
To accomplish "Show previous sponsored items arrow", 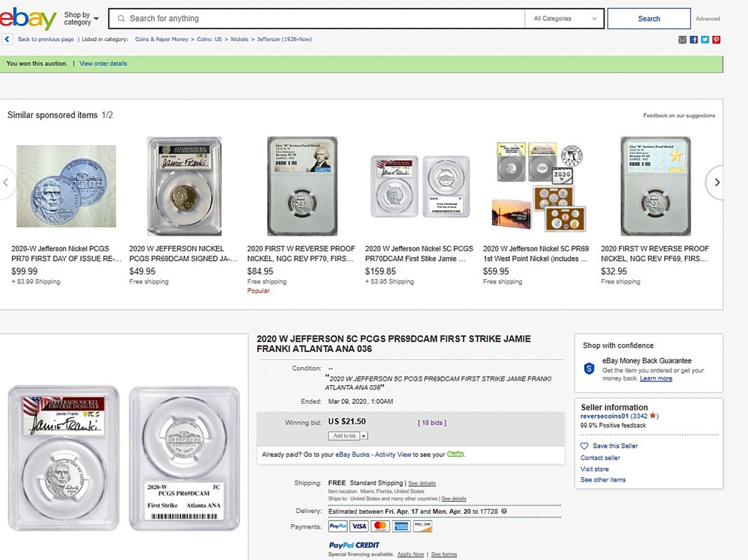I will (5, 182).
